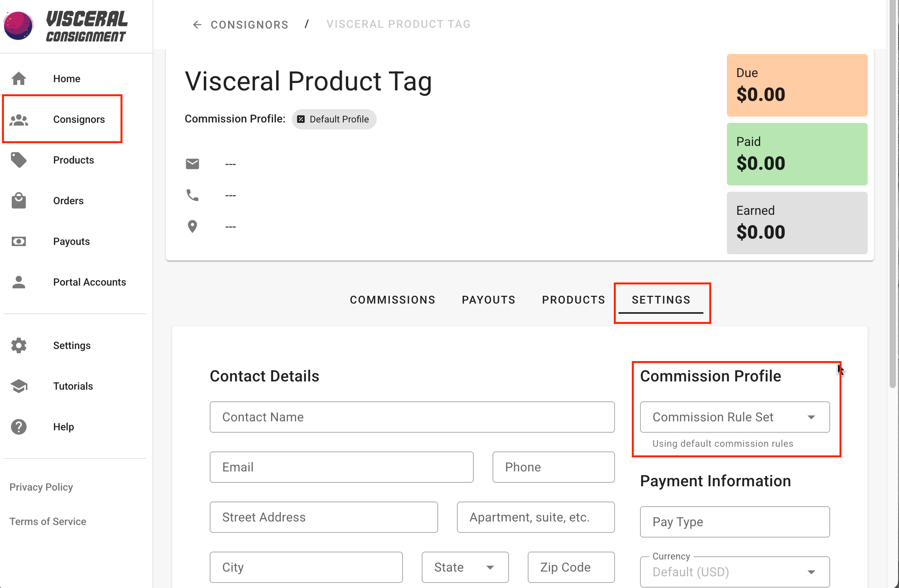Screen dimensions: 899x588
Task: Switch to the Commissions tab
Action: tap(392, 300)
